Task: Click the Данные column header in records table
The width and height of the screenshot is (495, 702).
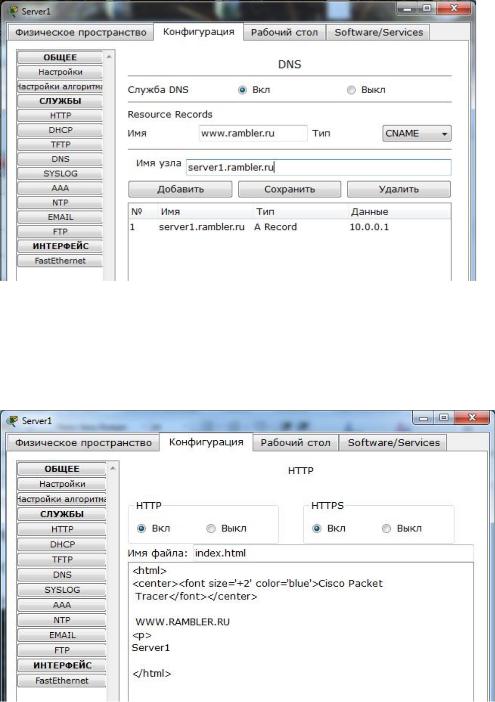Action: [369, 212]
